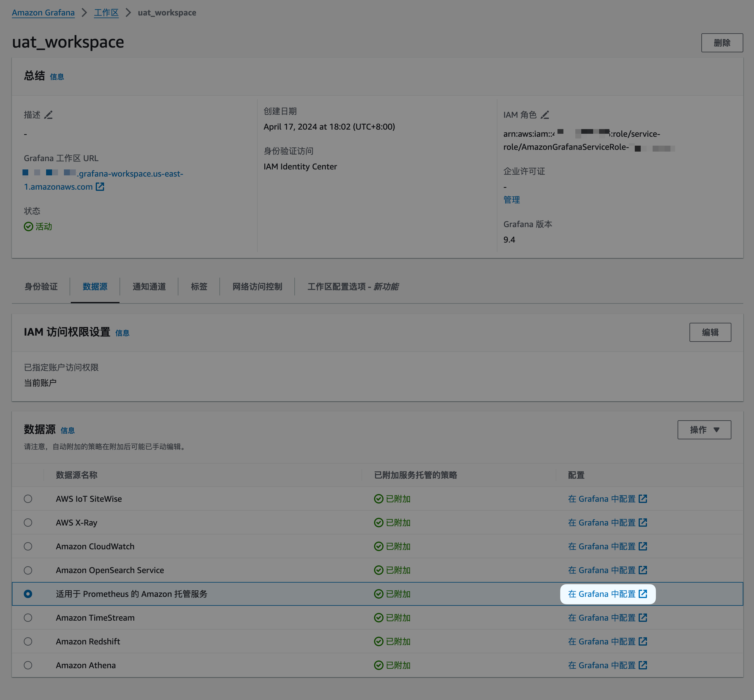Click the 配置 column header
The width and height of the screenshot is (754, 700).
pos(576,475)
